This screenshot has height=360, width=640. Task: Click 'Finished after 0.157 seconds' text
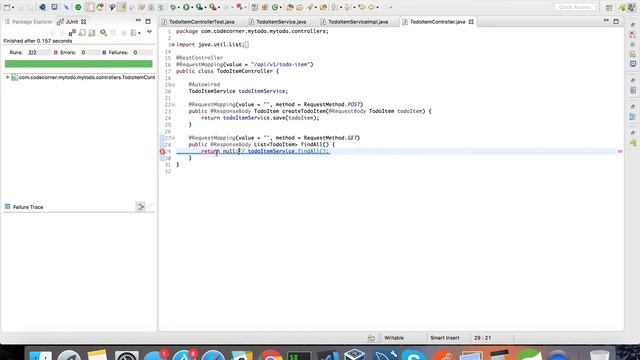(38, 41)
